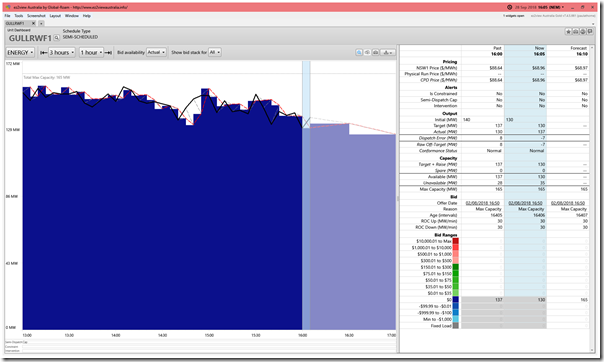The height and width of the screenshot is (362, 604).
Task: Expand the Bid availability Actual dropdown
Action: [x=156, y=52]
